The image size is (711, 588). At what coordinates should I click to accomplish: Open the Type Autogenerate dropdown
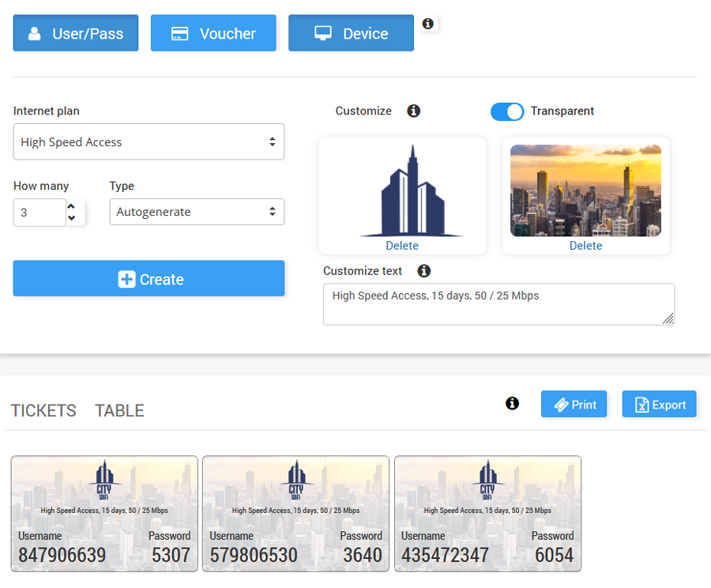197,212
